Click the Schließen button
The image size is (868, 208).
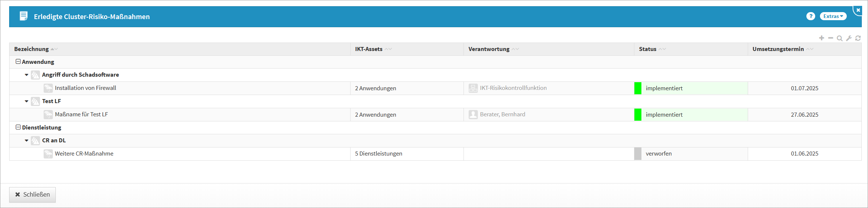(32, 194)
